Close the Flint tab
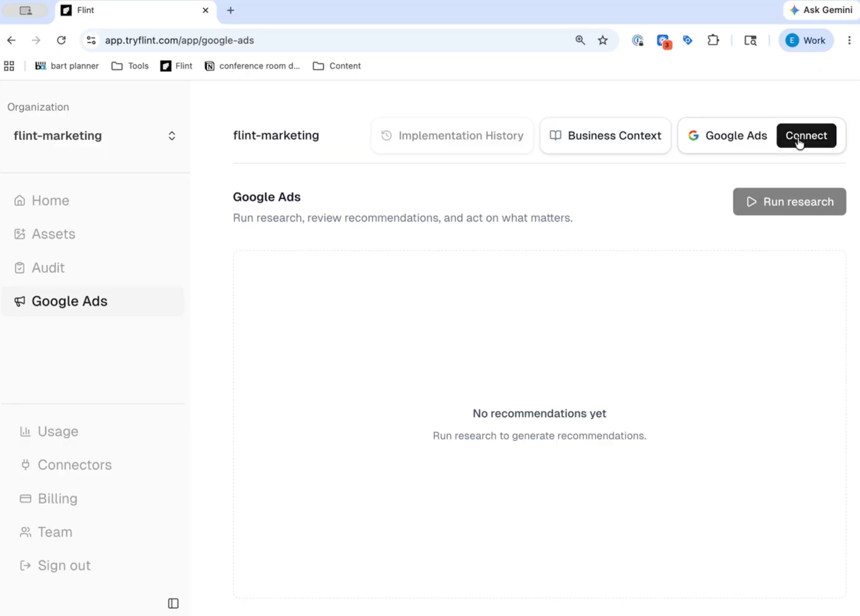 point(205,10)
